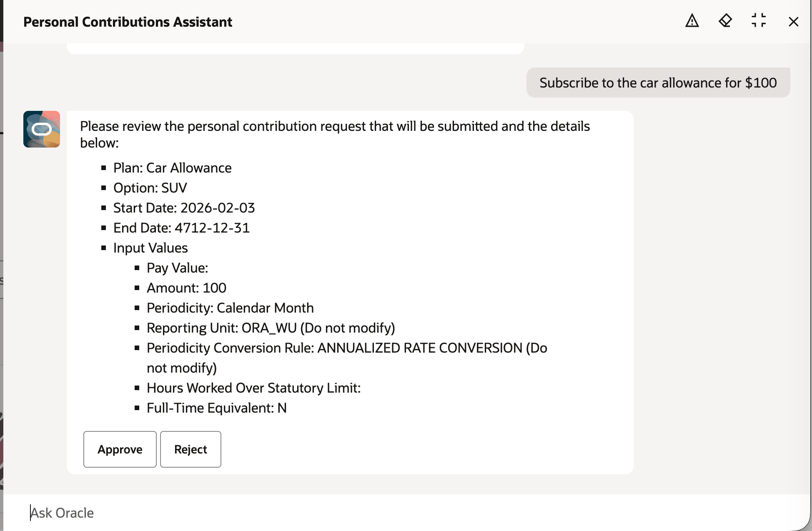Clear the conversation with the eraser icon
This screenshot has height=531, width=812.
click(725, 21)
